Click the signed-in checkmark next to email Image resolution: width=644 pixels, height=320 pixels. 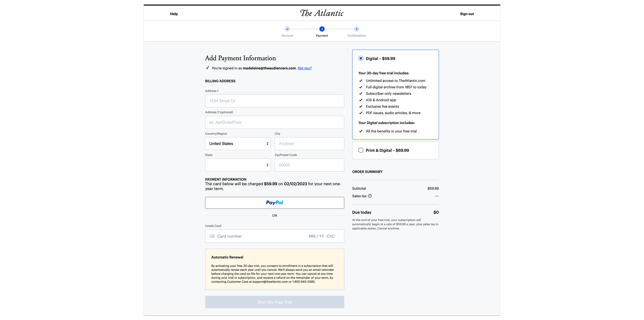[207, 68]
